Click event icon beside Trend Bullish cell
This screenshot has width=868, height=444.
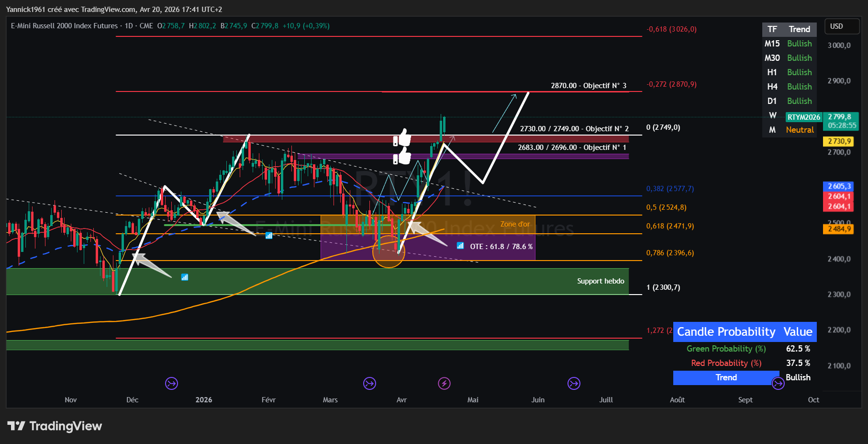pyautogui.click(x=778, y=383)
